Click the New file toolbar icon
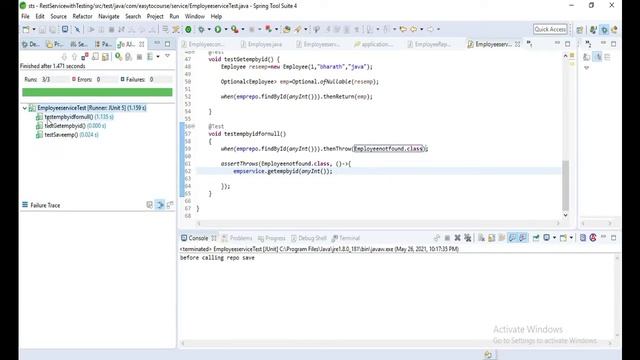 pyautogui.click(x=26, y=29)
